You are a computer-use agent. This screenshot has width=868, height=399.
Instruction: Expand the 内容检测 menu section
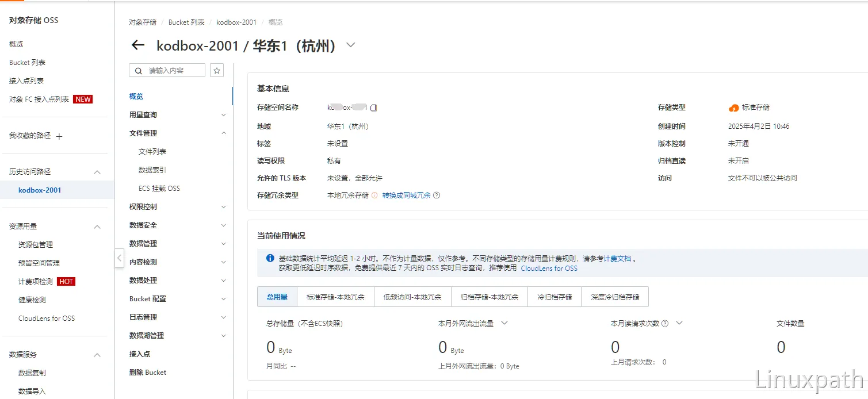tap(224, 262)
